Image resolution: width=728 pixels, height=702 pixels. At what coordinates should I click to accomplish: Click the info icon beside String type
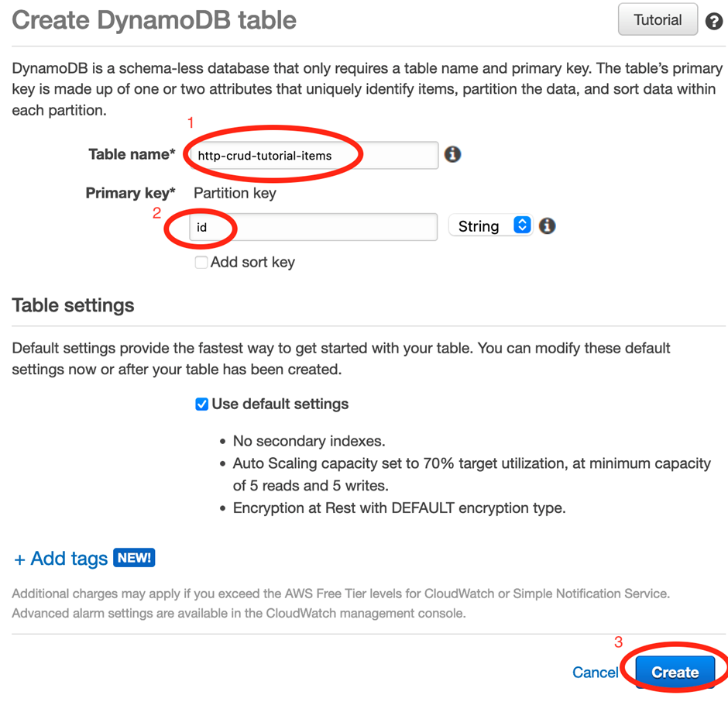[547, 225]
